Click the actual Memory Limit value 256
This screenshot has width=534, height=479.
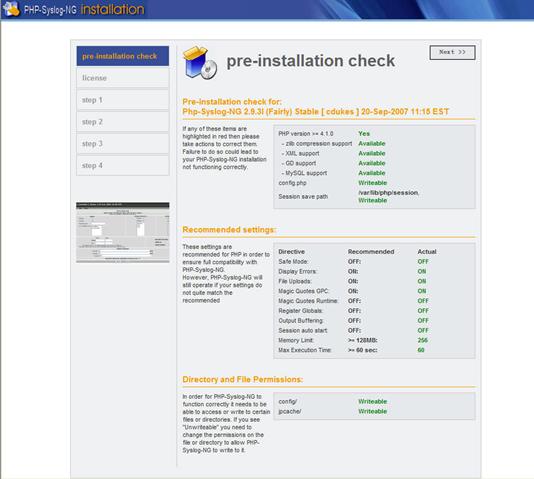[x=422, y=340]
